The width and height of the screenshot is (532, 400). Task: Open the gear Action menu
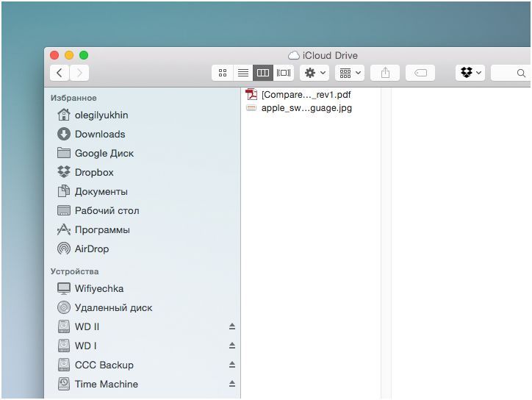point(314,73)
